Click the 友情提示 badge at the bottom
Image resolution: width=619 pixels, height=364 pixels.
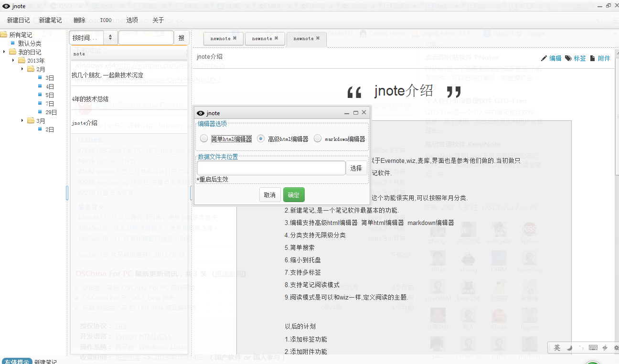point(17,361)
